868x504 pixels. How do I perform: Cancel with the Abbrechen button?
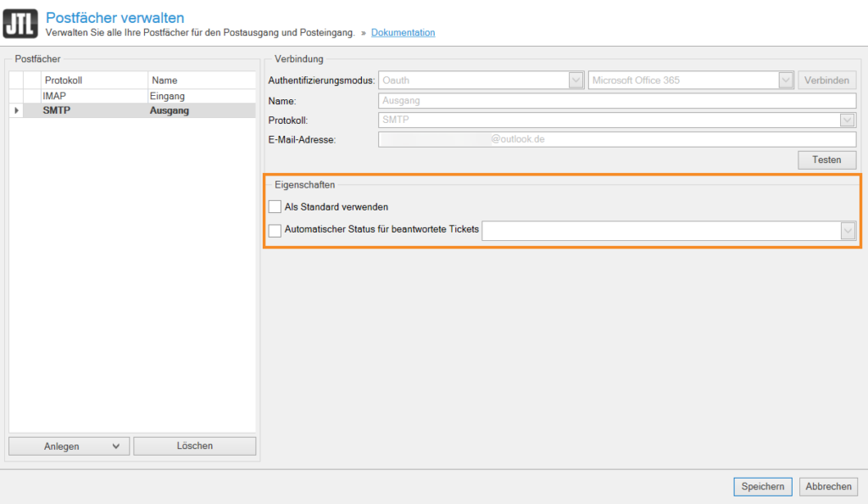(x=828, y=486)
